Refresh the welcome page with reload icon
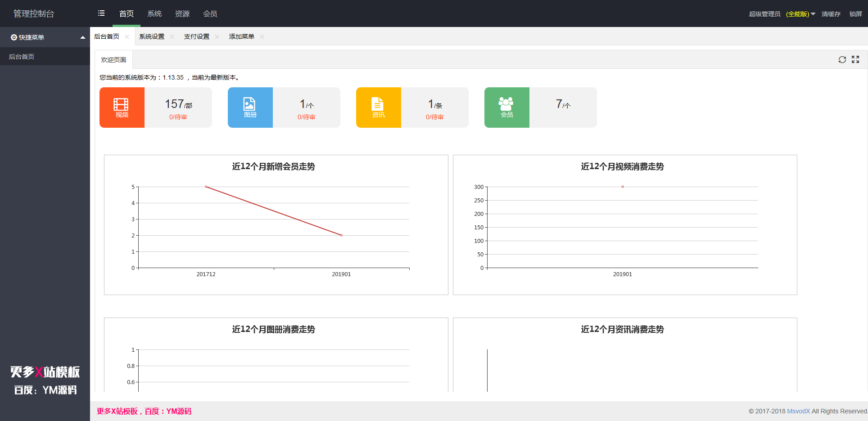The width and height of the screenshot is (868, 421). pyautogui.click(x=842, y=60)
